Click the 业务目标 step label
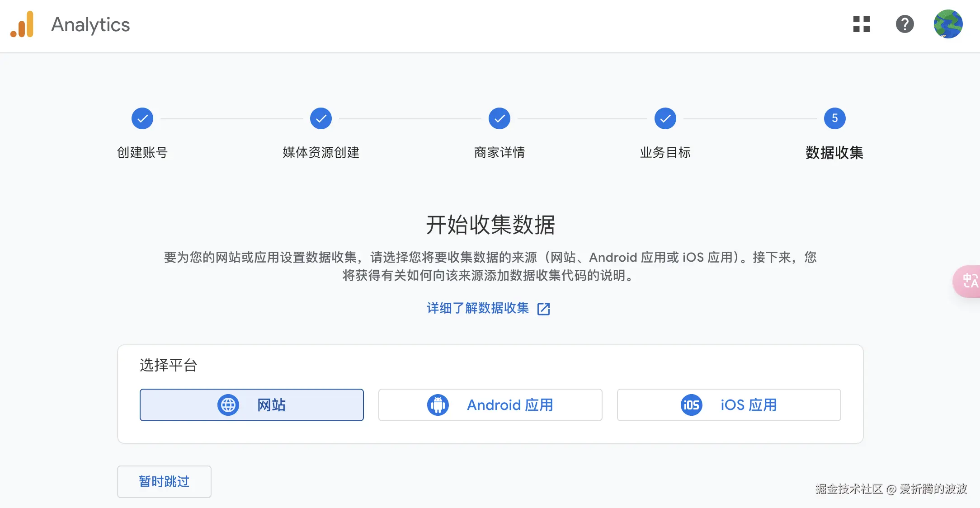Image resolution: width=980 pixels, height=508 pixels. click(x=665, y=153)
